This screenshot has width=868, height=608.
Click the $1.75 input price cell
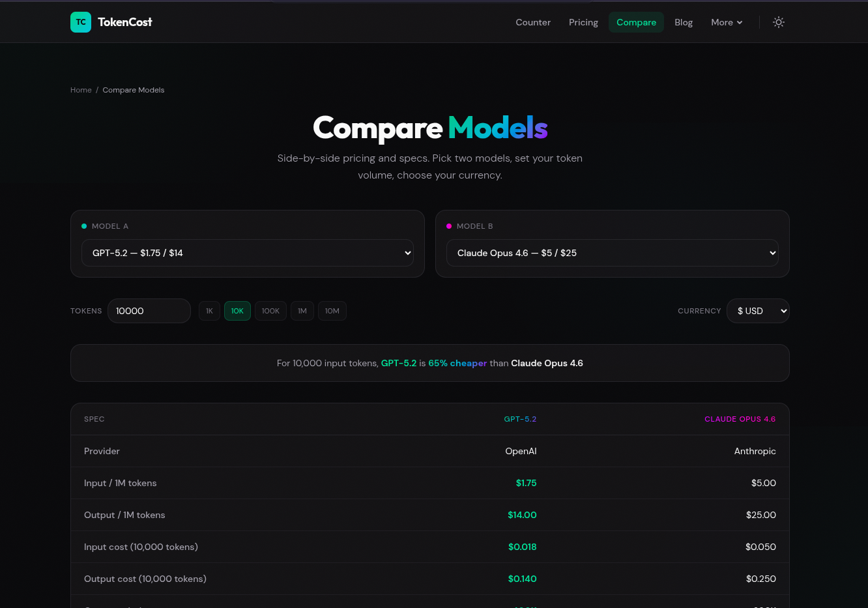coord(526,483)
